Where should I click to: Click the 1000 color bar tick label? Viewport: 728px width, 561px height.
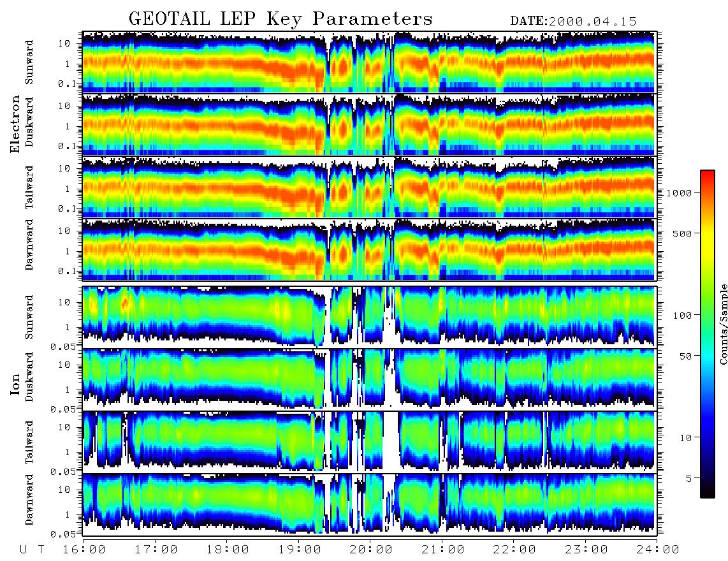point(680,193)
